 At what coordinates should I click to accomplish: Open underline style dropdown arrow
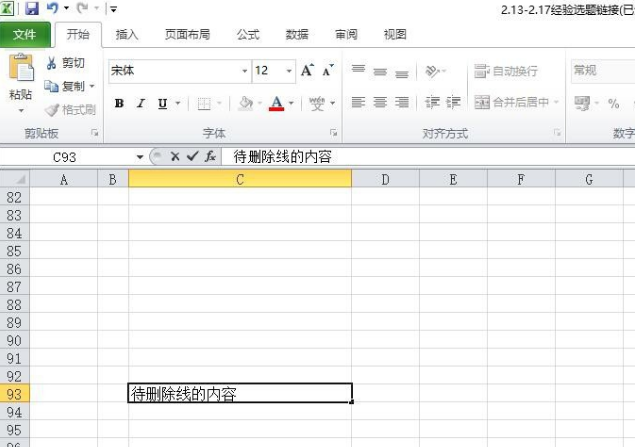click(178, 104)
